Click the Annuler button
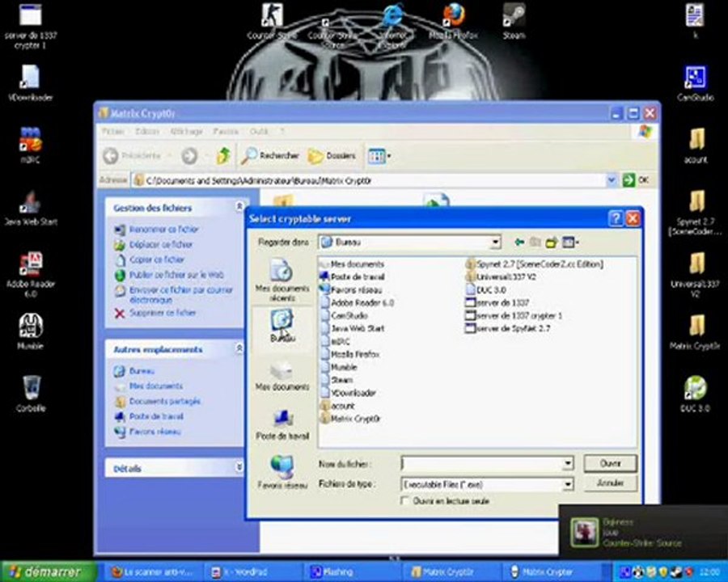The image size is (728, 582). (x=610, y=483)
